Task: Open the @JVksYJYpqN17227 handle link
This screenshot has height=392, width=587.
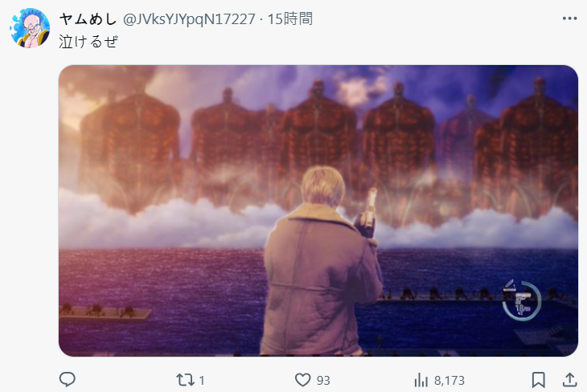Action: pos(189,19)
